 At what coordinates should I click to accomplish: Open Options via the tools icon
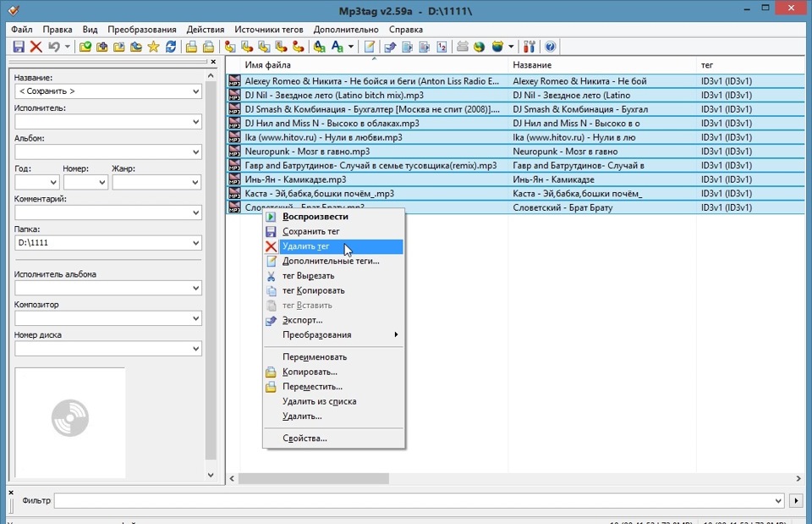[x=529, y=47]
